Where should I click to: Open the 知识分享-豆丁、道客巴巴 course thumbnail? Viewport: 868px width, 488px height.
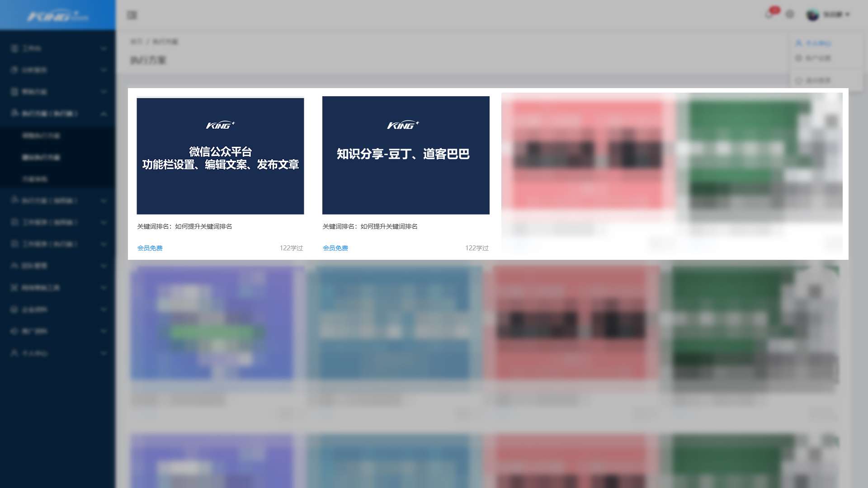click(x=406, y=155)
